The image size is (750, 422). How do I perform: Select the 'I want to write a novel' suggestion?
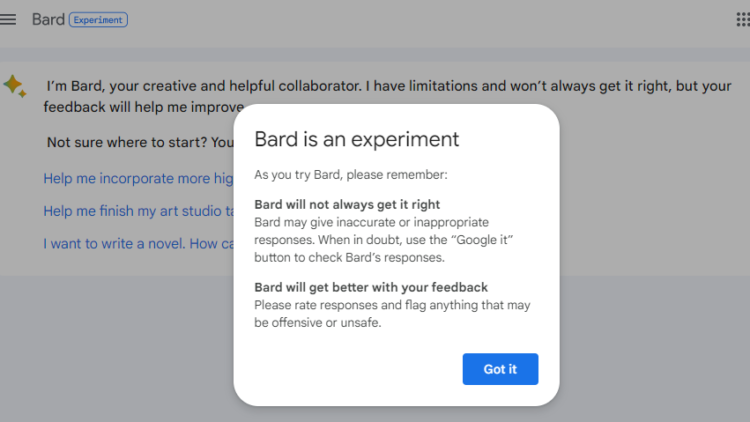(138, 244)
